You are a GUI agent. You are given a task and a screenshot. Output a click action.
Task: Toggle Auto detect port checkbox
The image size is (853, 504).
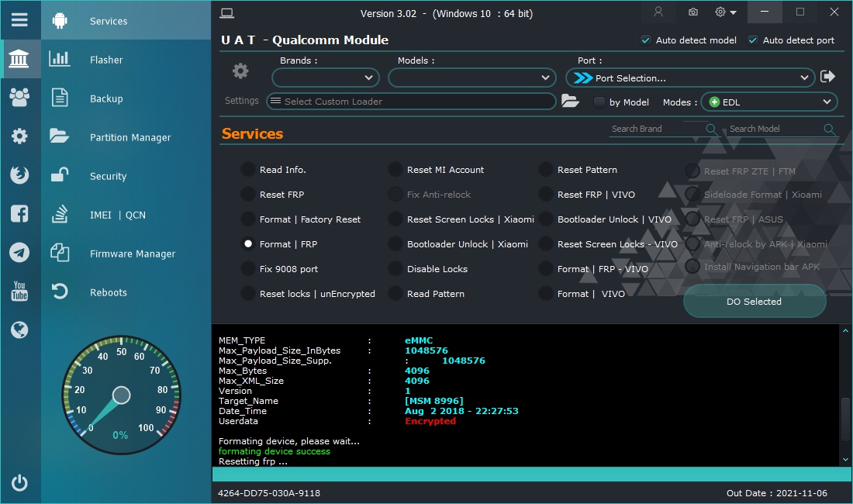pos(753,40)
